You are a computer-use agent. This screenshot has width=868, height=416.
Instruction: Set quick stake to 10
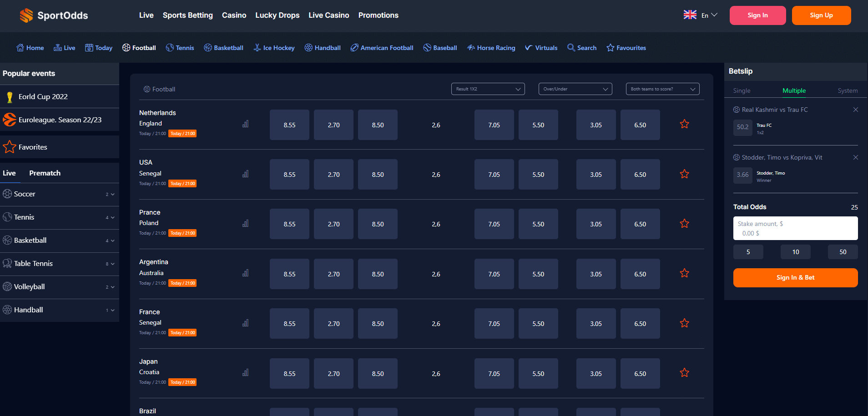point(795,252)
